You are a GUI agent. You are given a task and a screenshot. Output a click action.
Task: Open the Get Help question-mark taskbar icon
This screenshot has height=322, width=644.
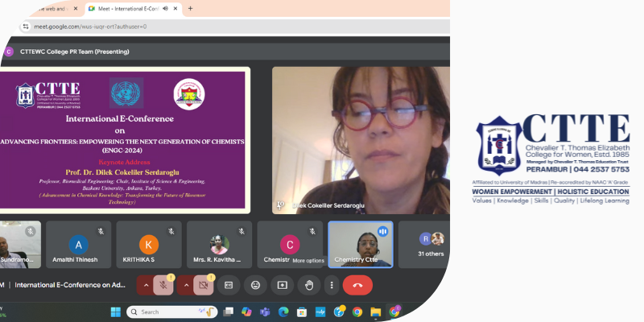click(339, 312)
